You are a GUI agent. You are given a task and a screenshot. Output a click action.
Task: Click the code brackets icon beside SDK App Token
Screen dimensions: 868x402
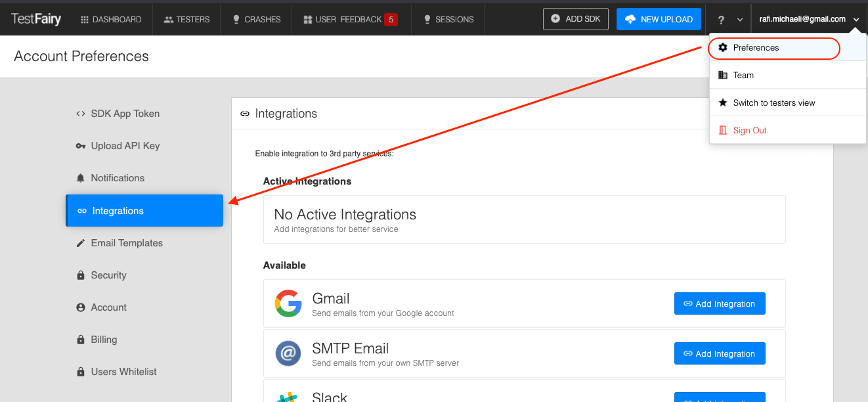coord(80,113)
